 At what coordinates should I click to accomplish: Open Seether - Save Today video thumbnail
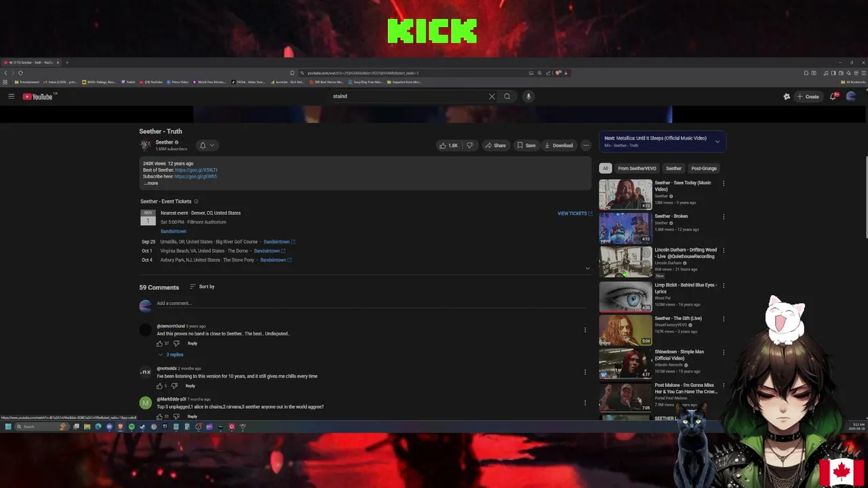point(625,195)
